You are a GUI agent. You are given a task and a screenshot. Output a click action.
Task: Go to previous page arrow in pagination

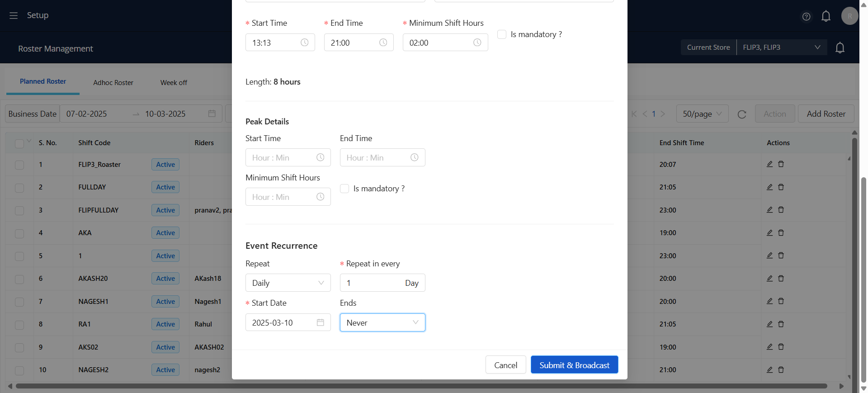[x=645, y=114]
